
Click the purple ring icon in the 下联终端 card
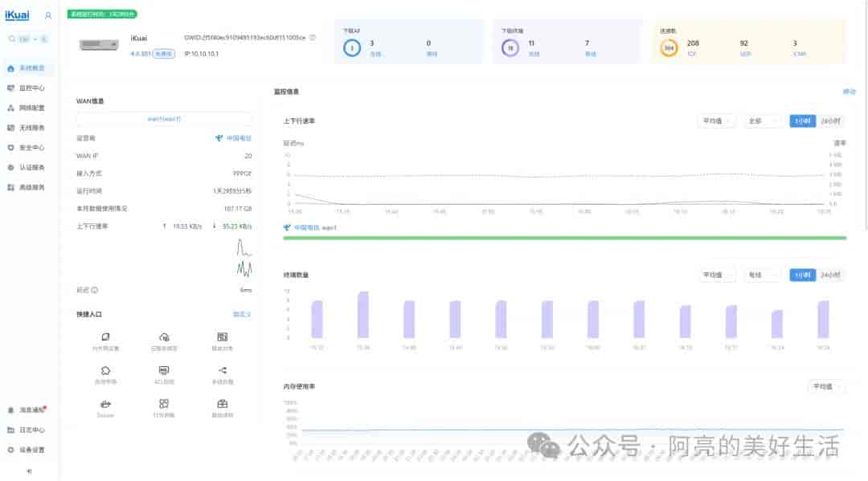pos(510,48)
